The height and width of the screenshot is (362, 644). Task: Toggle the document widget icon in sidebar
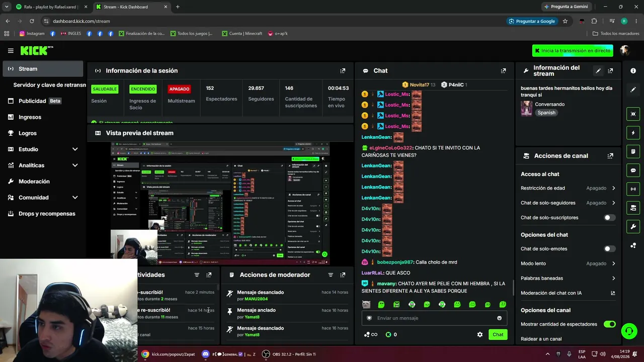tap(633, 151)
